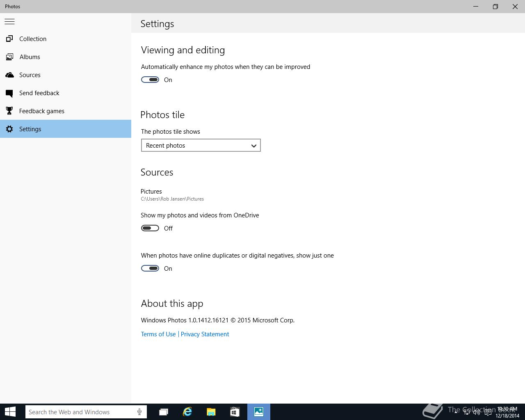Select Settings in the sidebar
Image resolution: width=525 pixels, height=420 pixels.
66,129
